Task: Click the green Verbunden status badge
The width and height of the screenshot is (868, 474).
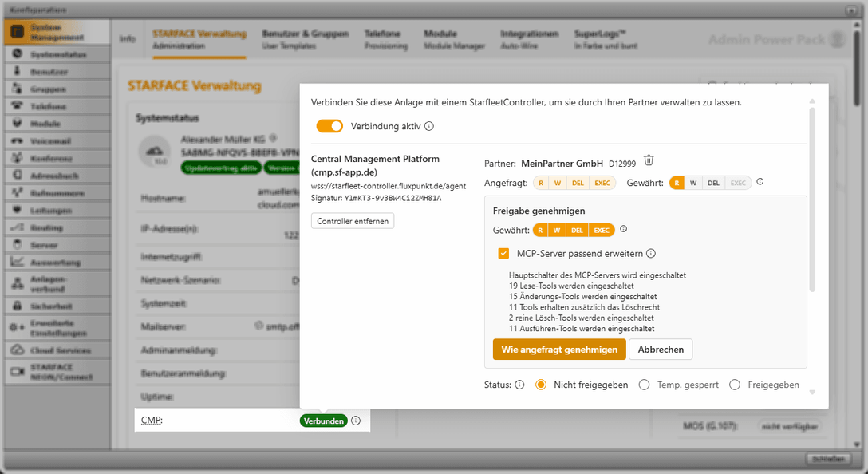Action: pyautogui.click(x=324, y=421)
